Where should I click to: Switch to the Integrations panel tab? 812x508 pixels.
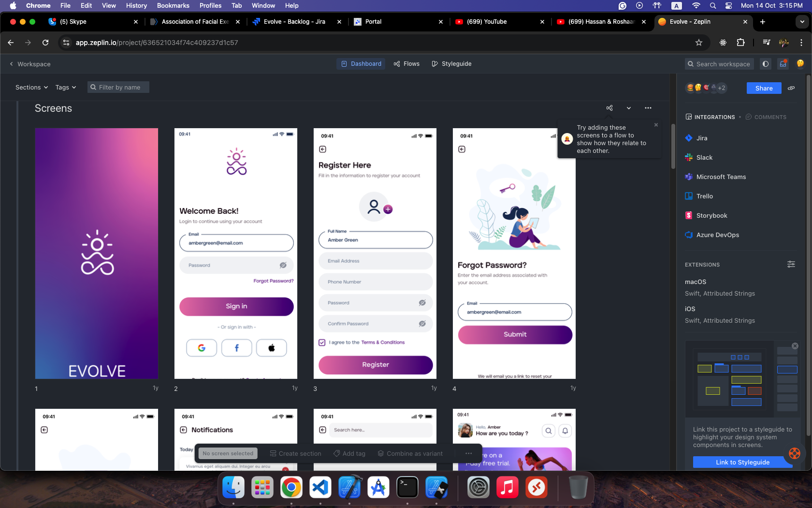click(x=710, y=117)
